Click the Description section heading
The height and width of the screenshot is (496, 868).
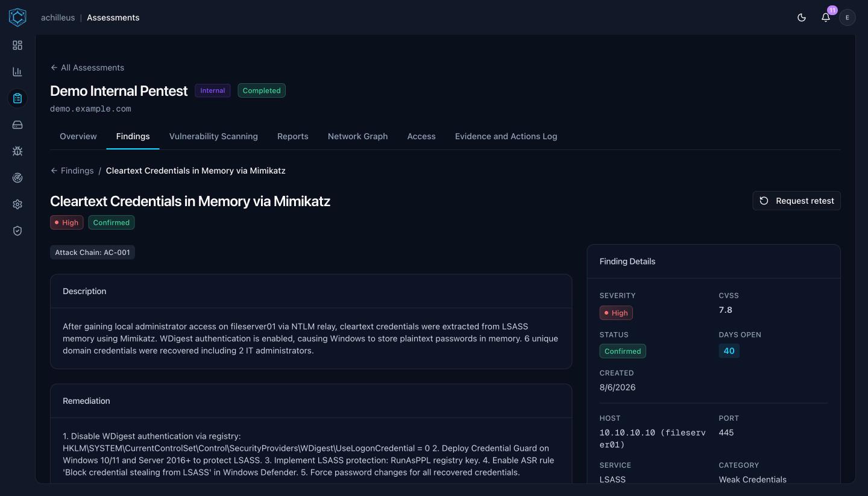84,291
